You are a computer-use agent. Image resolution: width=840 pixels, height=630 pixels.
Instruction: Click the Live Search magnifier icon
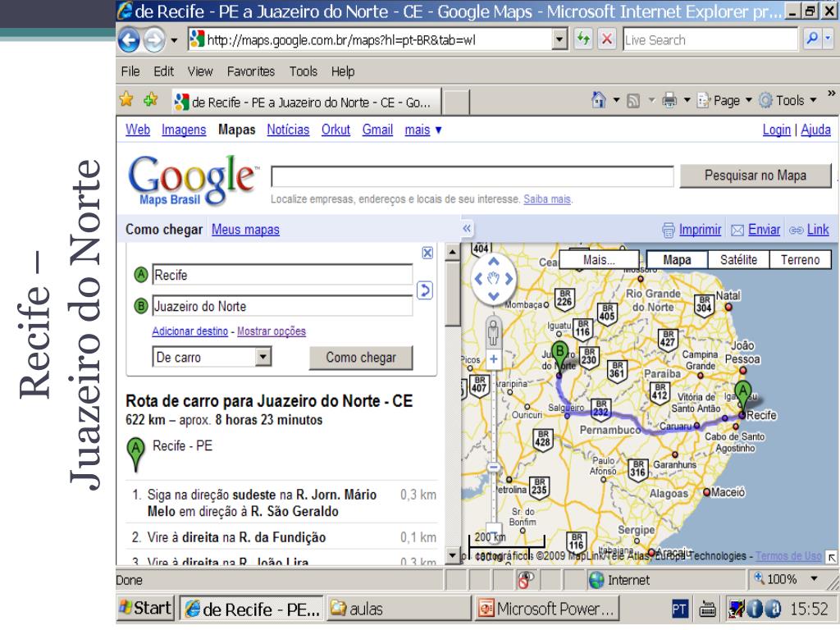[812, 39]
